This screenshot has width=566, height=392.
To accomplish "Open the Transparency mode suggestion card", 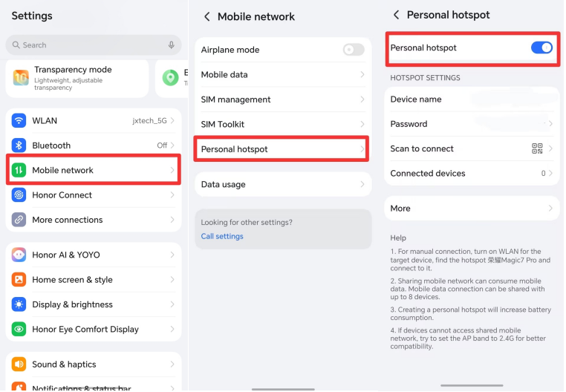I will [x=77, y=78].
